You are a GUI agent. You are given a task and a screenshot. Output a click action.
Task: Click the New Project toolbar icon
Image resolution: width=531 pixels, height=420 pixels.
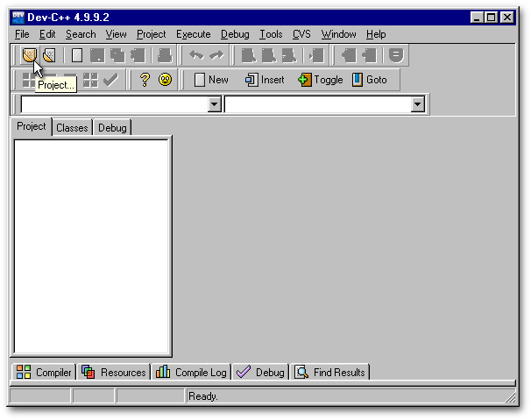click(29, 55)
